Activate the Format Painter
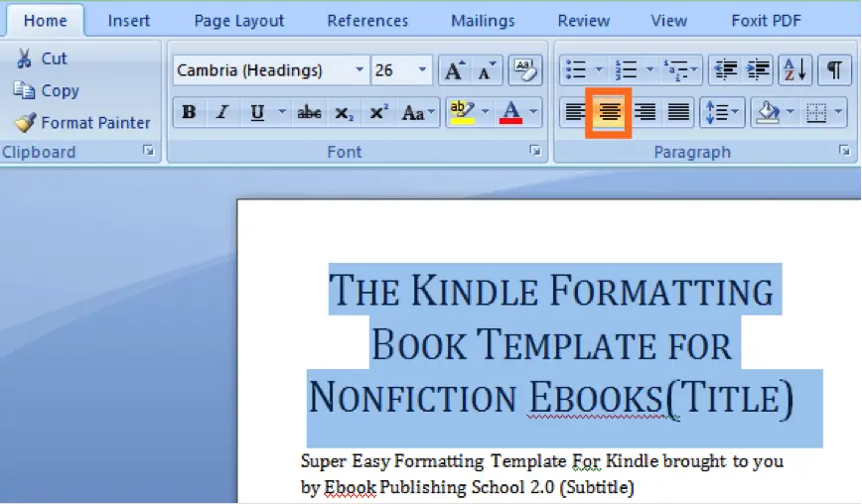 click(x=81, y=122)
